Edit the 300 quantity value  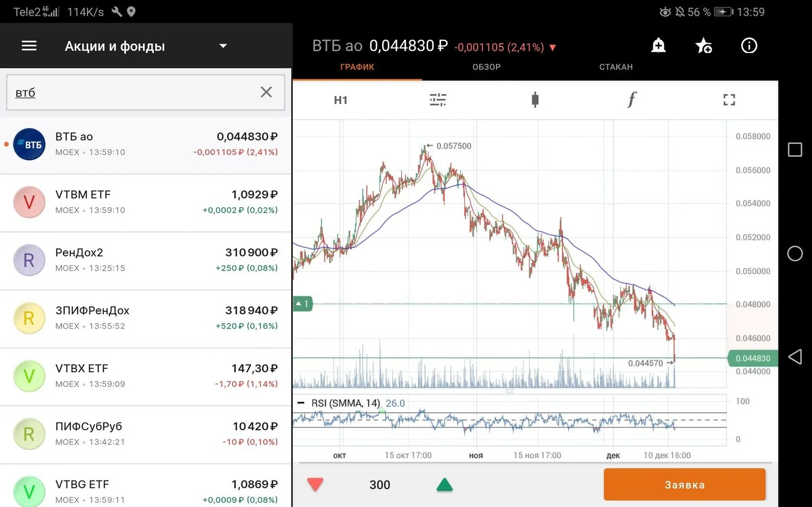tap(379, 485)
